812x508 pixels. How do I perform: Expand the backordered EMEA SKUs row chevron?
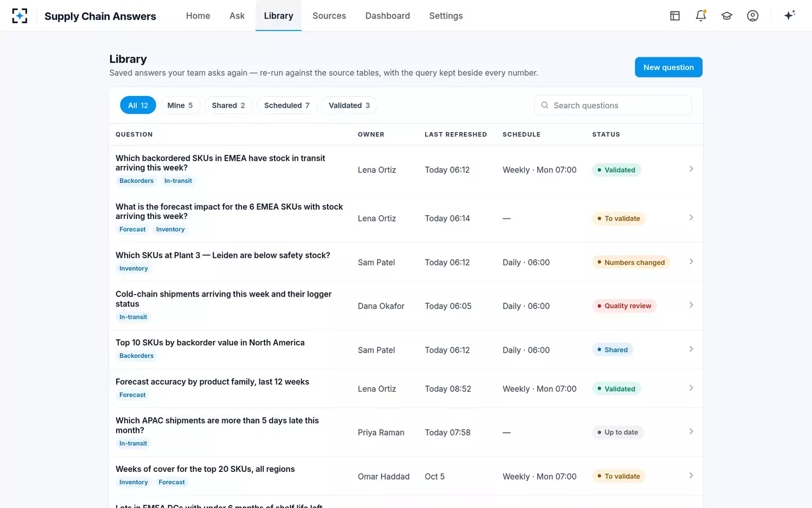click(691, 169)
